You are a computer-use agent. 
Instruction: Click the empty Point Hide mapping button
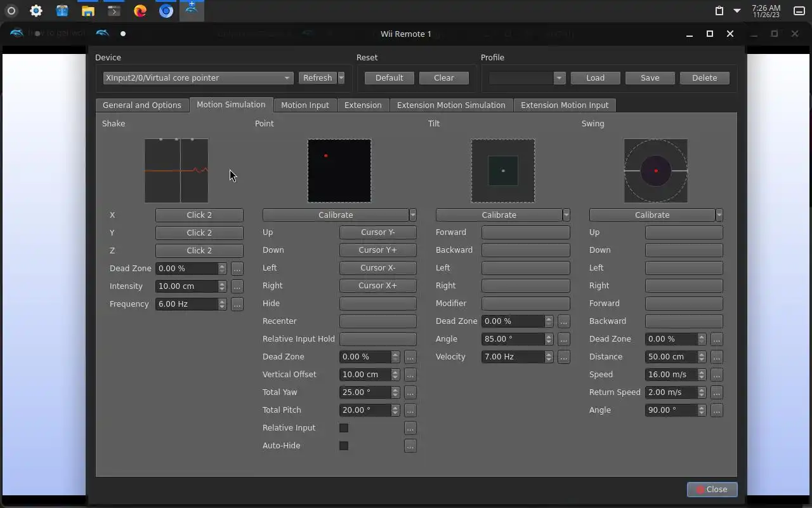pyautogui.click(x=378, y=304)
